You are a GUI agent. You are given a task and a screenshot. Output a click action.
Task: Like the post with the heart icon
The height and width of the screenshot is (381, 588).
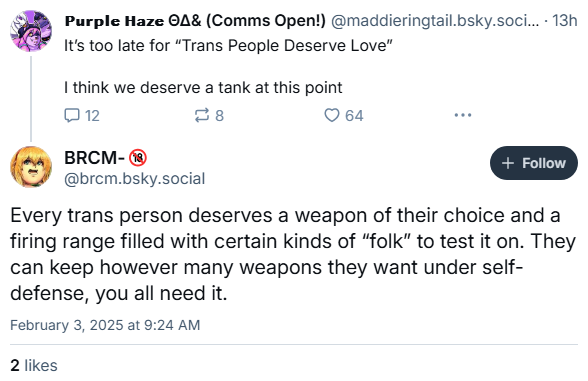click(x=332, y=115)
